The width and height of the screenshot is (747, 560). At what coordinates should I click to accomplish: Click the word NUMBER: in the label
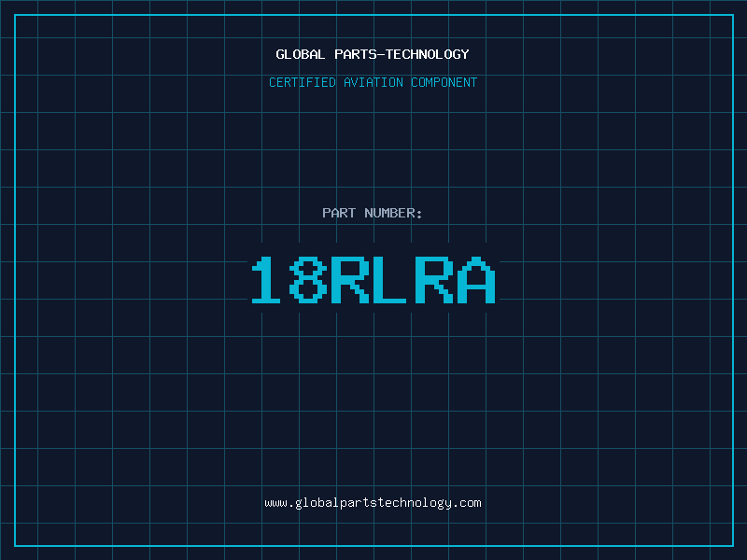click(393, 213)
